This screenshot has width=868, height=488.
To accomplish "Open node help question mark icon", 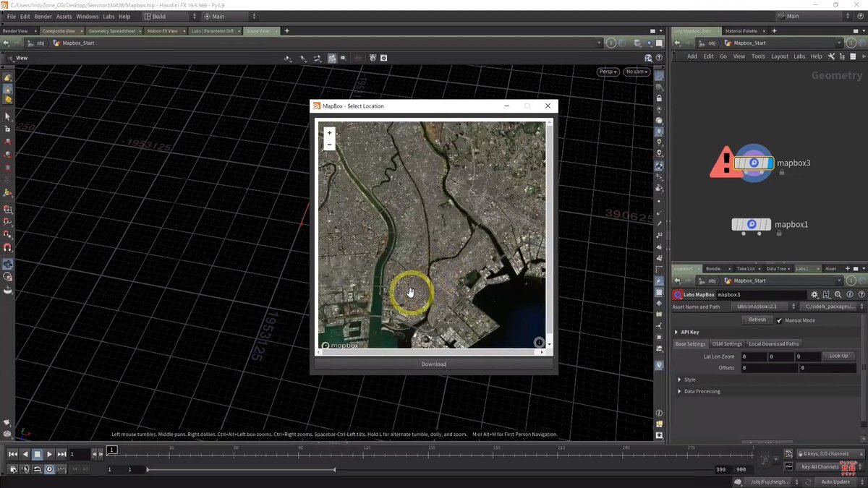I will coord(861,295).
